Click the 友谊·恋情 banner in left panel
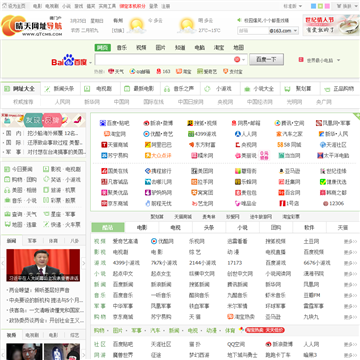360x360 pixels. (x=43, y=120)
